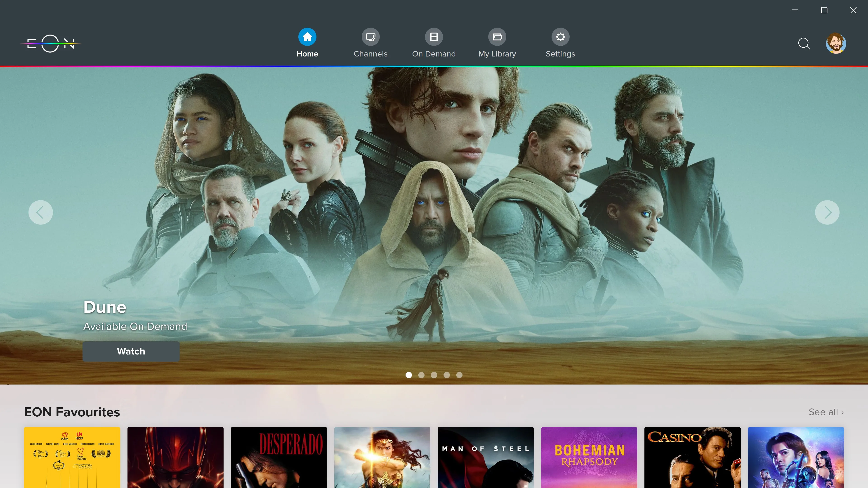This screenshot has height=488, width=868.
Task: Maximize the EON window
Action: pyautogui.click(x=824, y=10)
